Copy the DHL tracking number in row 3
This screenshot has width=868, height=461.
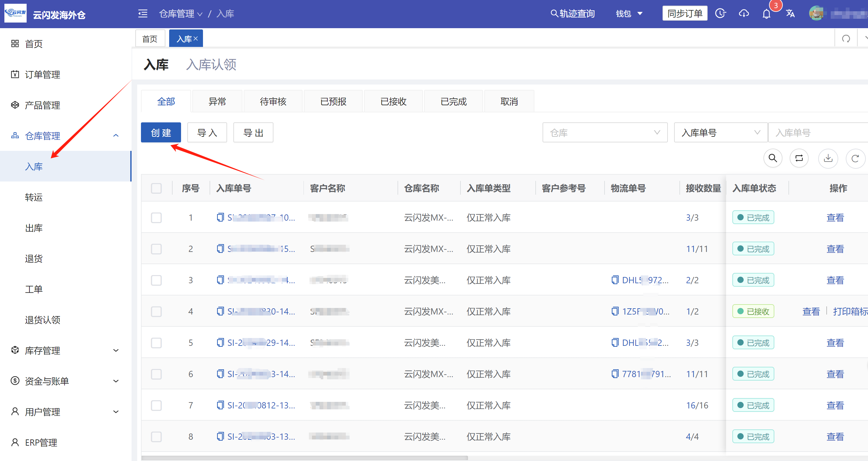(x=615, y=280)
